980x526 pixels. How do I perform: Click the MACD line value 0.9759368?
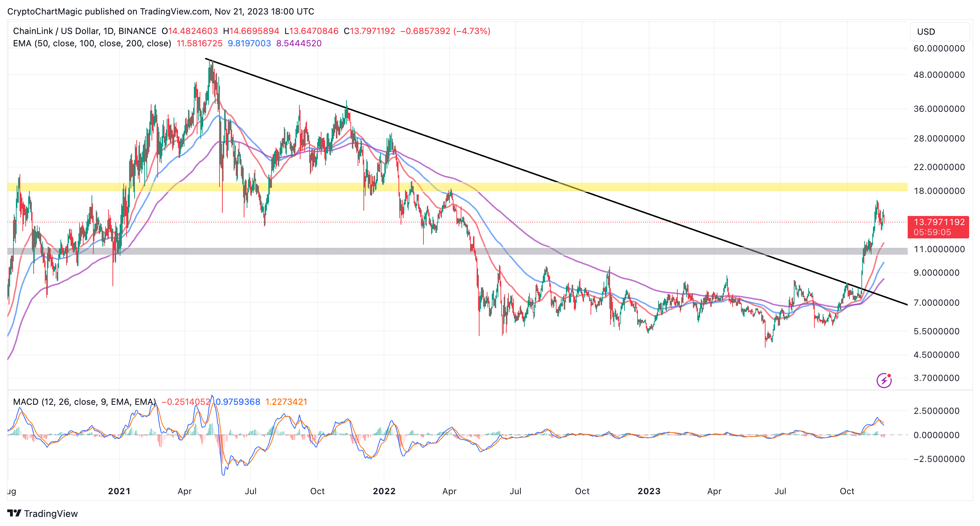pos(238,402)
